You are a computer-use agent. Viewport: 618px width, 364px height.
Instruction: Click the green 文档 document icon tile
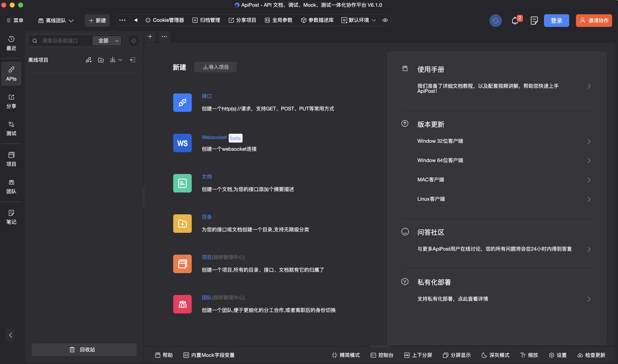[x=182, y=183]
